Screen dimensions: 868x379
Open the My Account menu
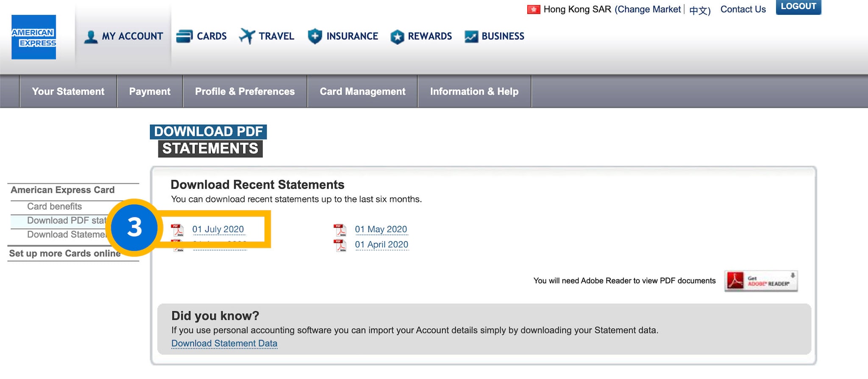[x=124, y=36]
